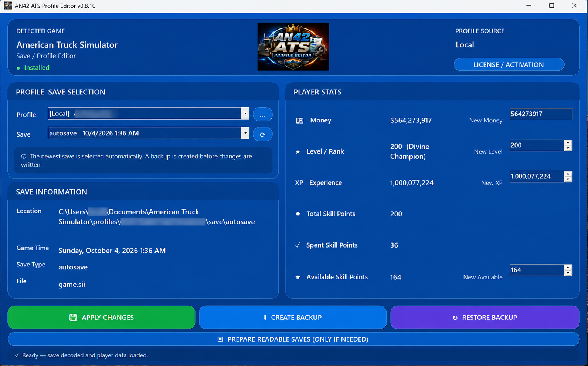Click the spent skill points value 36
Image resolution: width=588 pixels, height=366 pixels.
[x=394, y=245]
